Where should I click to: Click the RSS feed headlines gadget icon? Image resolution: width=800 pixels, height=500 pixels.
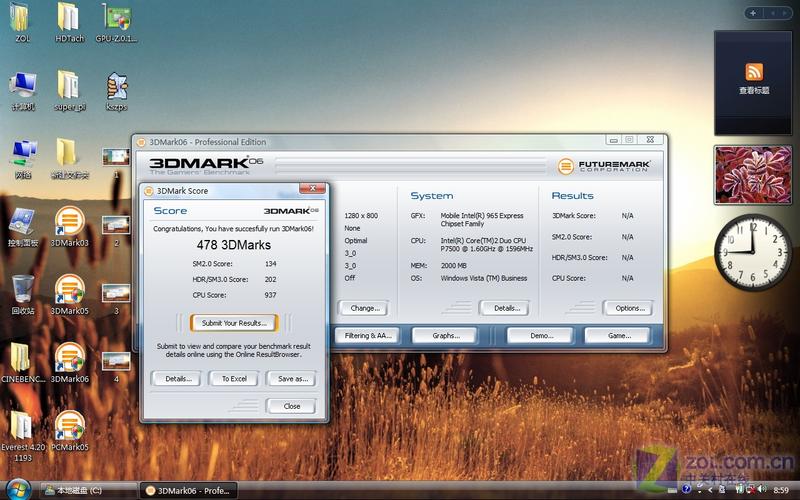pos(754,72)
